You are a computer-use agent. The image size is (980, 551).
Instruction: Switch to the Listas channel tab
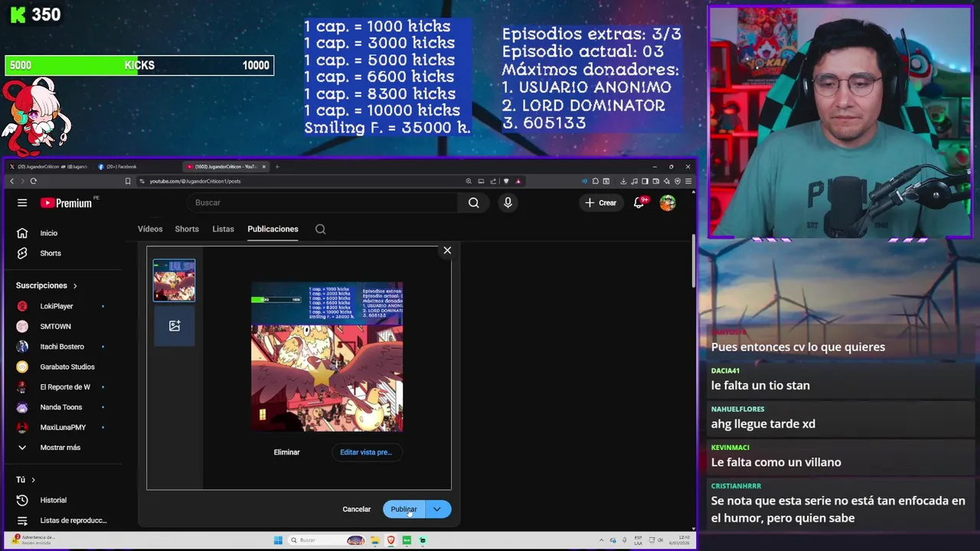click(x=223, y=229)
